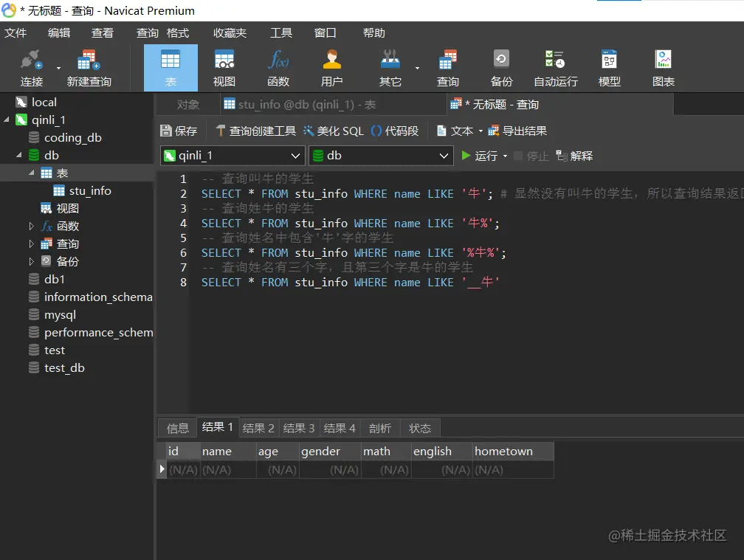Switch to the 结果 3 tab
The height and width of the screenshot is (560, 744).
299,428
